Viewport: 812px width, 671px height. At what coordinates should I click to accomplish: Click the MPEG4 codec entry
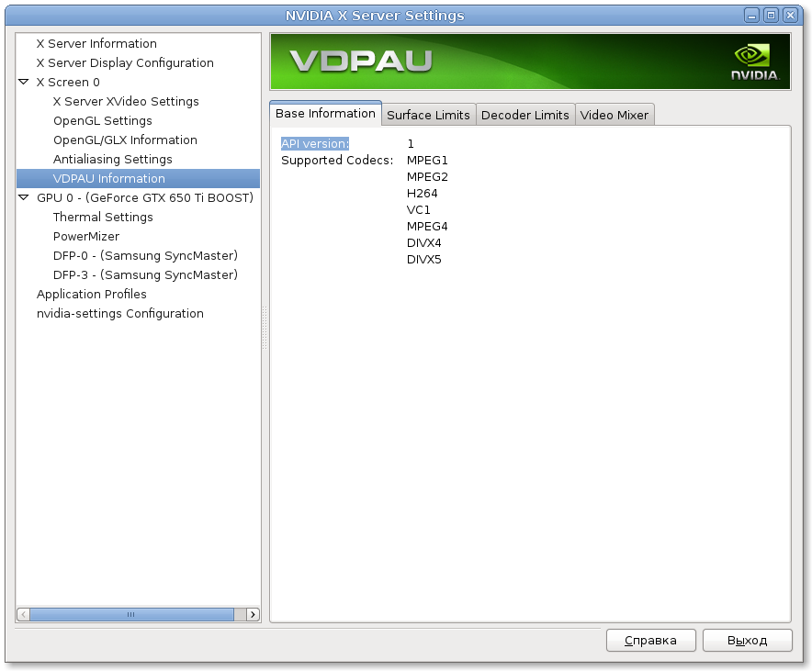[x=427, y=226]
